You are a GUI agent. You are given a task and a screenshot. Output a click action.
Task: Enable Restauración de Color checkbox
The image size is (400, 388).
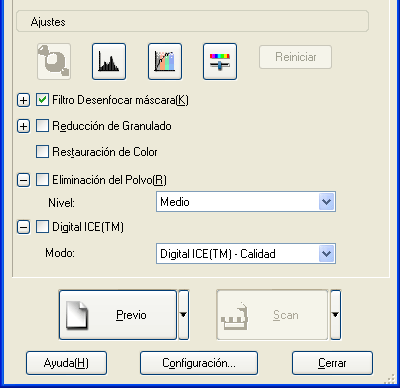pos(42,152)
